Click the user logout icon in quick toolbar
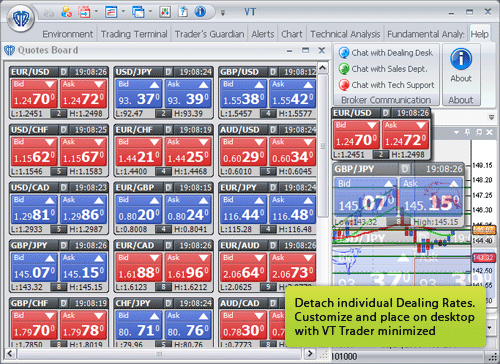 point(66,12)
